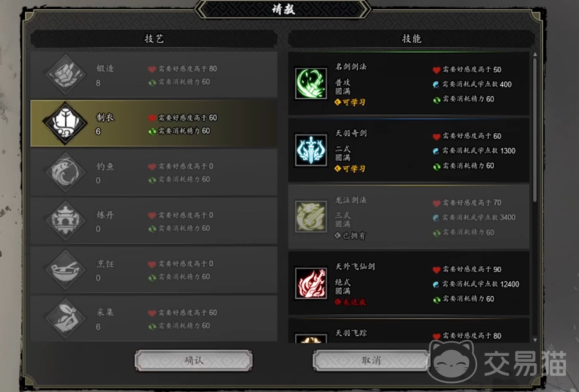Confirm with the 确认 button
This screenshot has height=392, width=579.
pyautogui.click(x=193, y=361)
